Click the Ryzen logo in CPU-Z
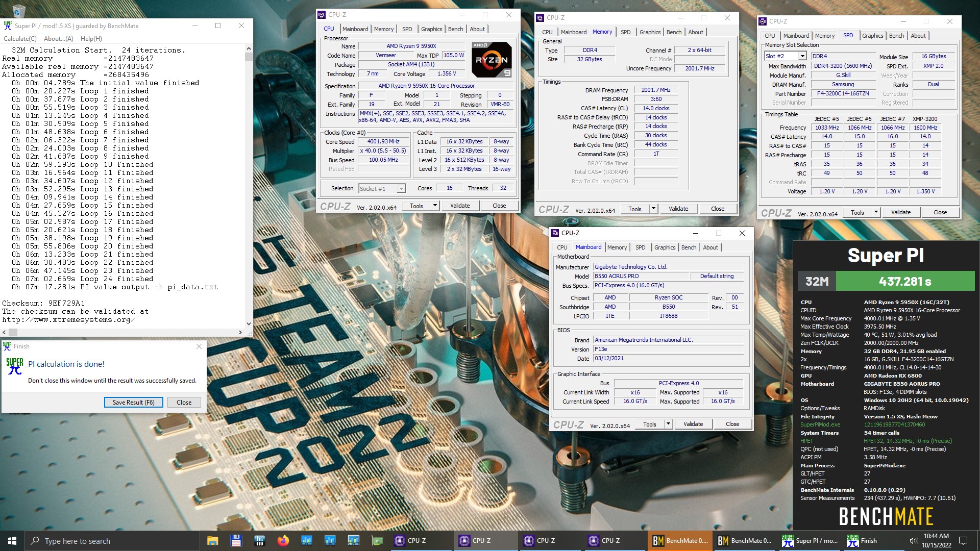The width and height of the screenshot is (980, 551). pyautogui.click(x=491, y=60)
